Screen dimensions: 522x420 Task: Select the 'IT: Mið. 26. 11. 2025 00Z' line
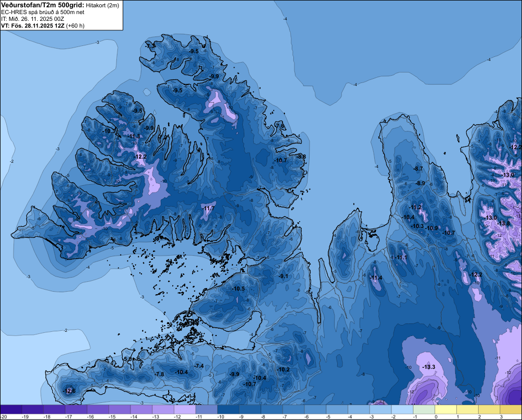[32, 19]
